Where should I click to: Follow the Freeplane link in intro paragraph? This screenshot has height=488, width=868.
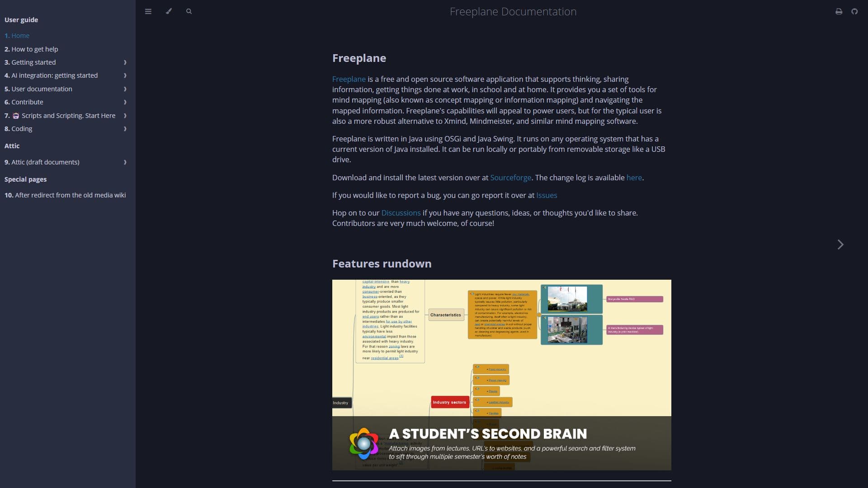(349, 79)
